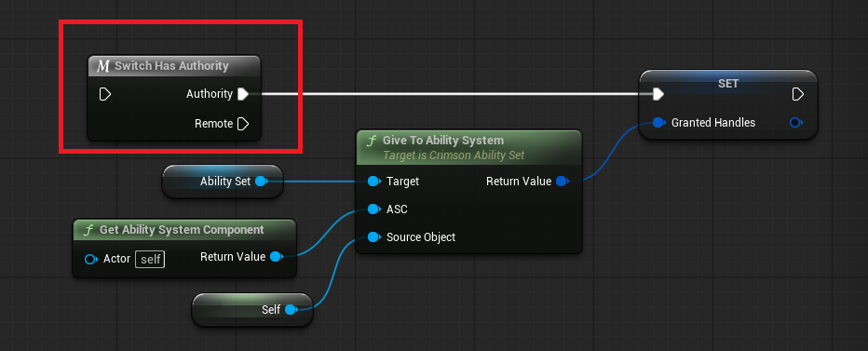868x351 pixels.
Task: Click Return Value pin on Get Ability System Component
Action: (277, 257)
